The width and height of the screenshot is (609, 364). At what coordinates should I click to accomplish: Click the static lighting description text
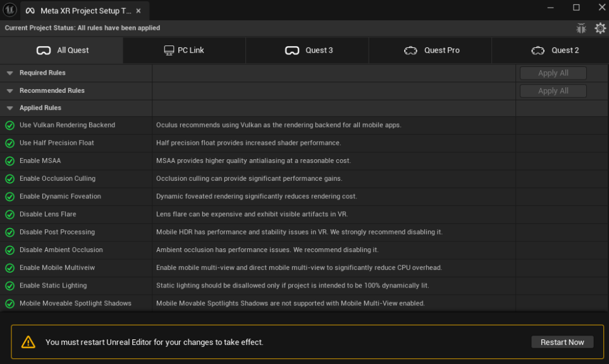pyautogui.click(x=292, y=286)
